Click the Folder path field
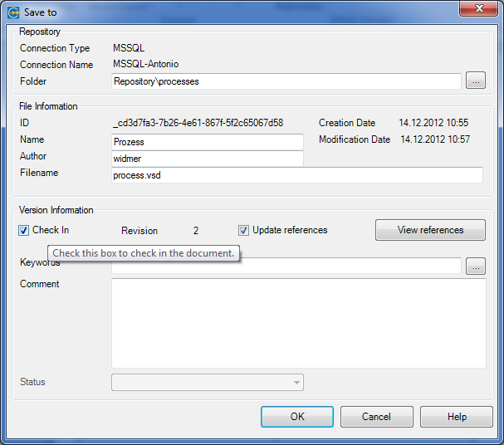Viewport: 504px width, 445px height. 286,81
